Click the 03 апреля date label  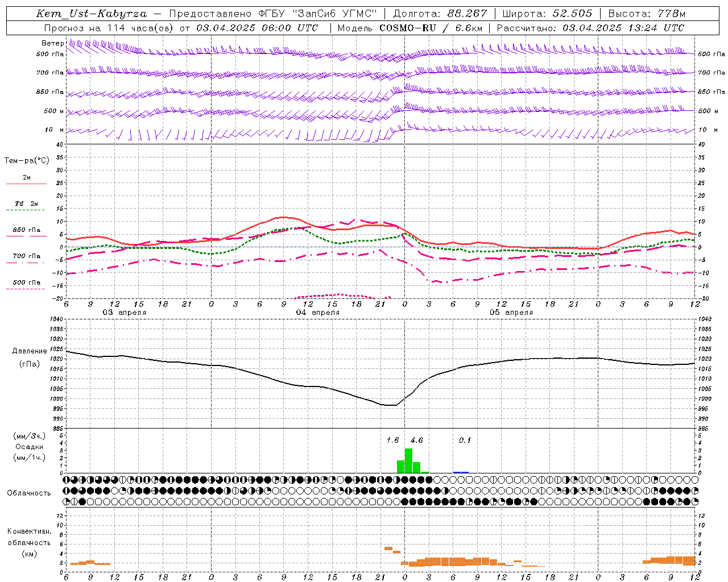124,313
